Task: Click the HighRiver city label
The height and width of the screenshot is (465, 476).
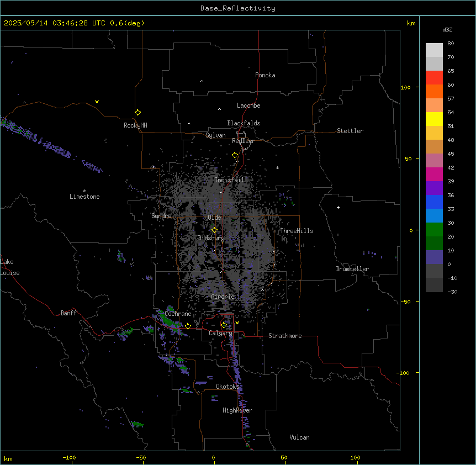Action: (237, 410)
